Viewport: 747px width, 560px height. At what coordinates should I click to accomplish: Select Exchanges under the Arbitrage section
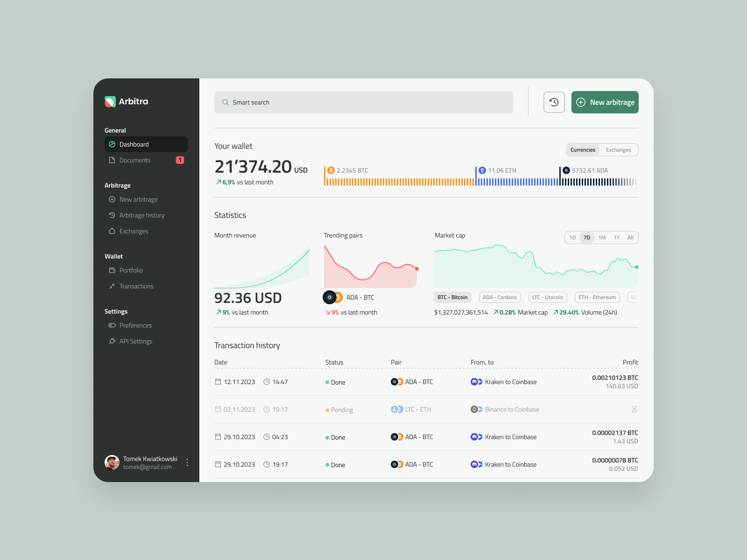(x=134, y=231)
